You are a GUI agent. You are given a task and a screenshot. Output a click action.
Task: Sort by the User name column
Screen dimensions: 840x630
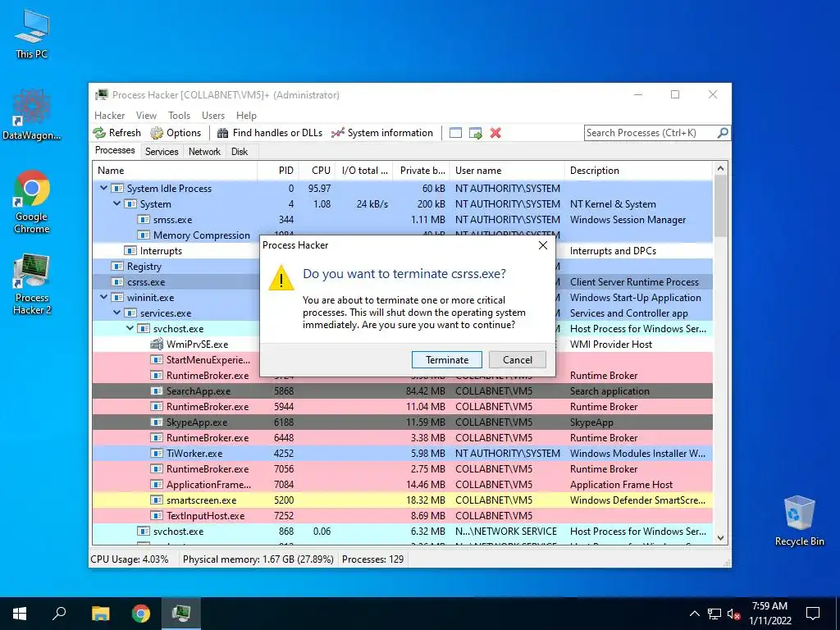pos(507,171)
